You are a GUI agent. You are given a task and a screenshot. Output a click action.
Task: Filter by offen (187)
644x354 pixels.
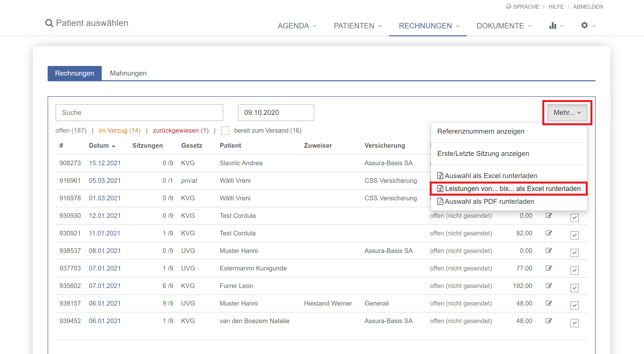(x=71, y=131)
